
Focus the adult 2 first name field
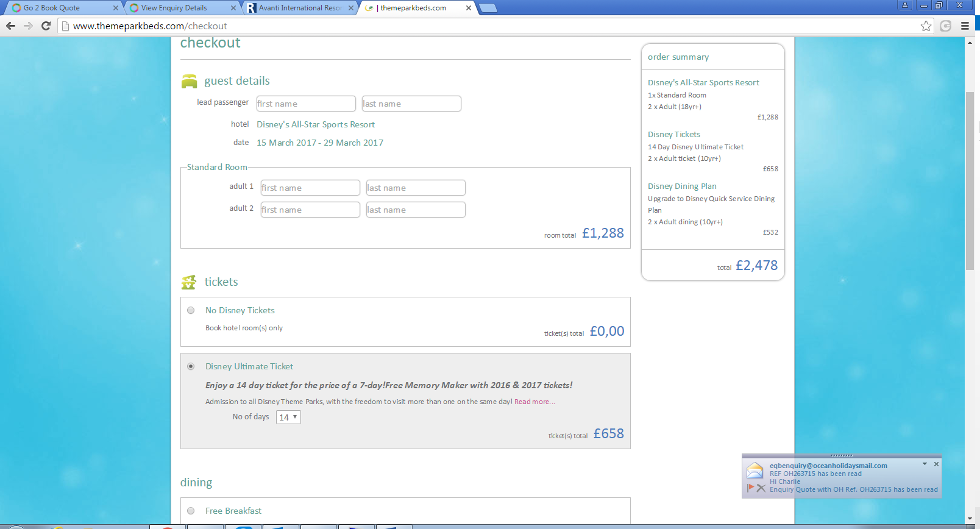(310, 210)
